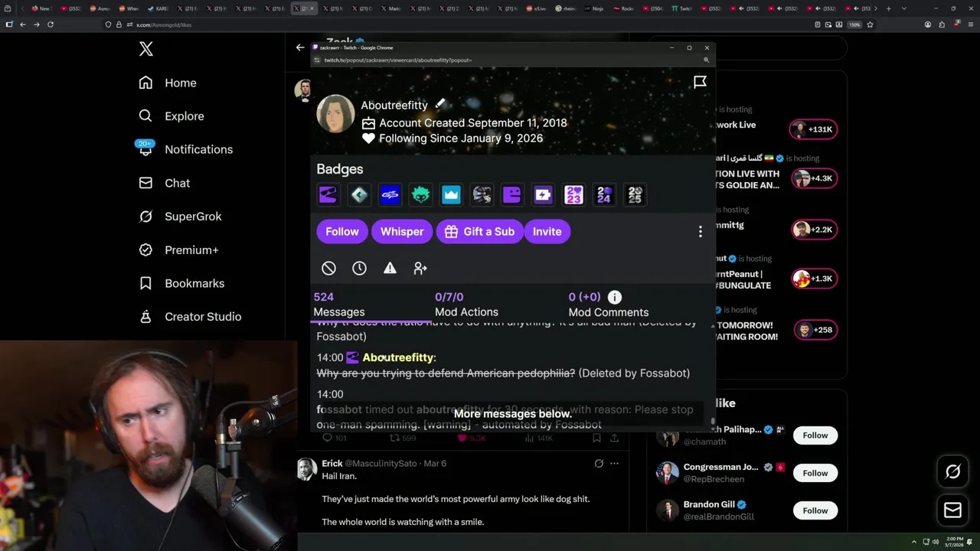Click the timeout clock icon

[x=359, y=268]
